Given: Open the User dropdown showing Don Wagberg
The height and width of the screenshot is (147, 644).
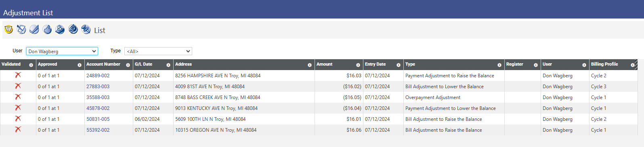Looking at the screenshot, I should (62, 51).
